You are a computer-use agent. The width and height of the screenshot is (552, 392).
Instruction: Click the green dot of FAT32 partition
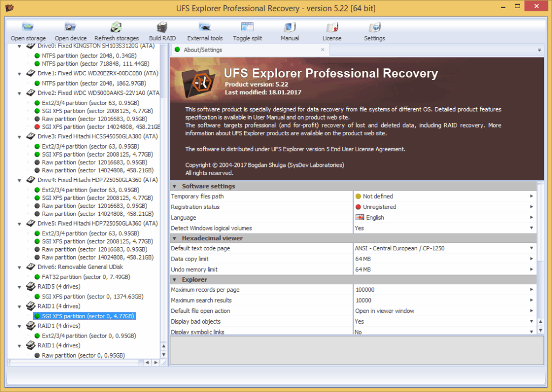(37, 277)
